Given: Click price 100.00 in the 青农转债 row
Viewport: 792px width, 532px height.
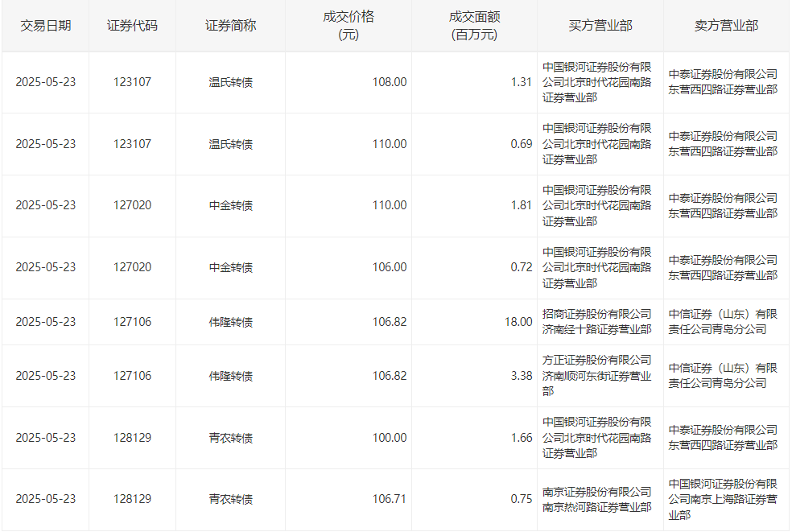Looking at the screenshot, I should point(390,438).
